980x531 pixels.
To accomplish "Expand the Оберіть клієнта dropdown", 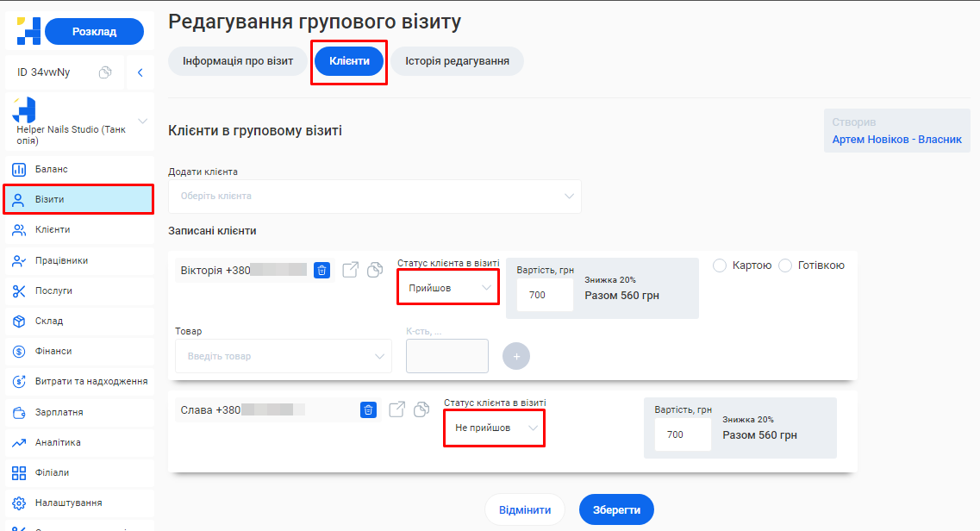I will (x=375, y=197).
